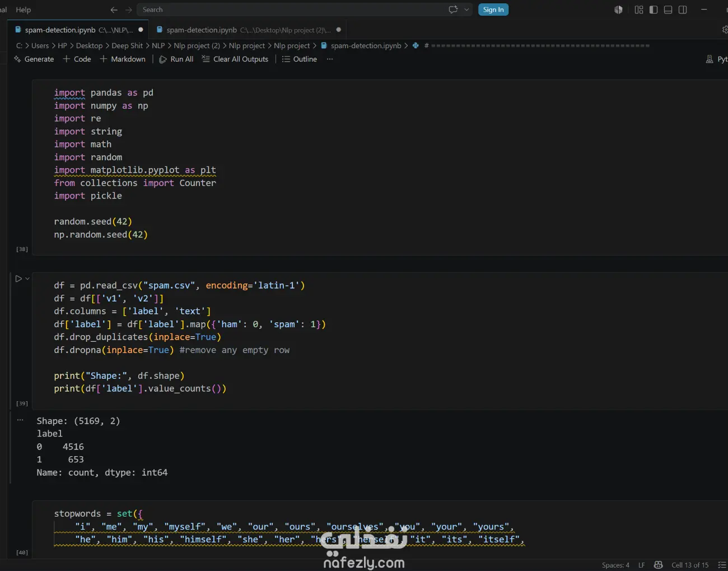Add a new Markdown cell
The height and width of the screenshot is (571, 728).
(x=123, y=59)
